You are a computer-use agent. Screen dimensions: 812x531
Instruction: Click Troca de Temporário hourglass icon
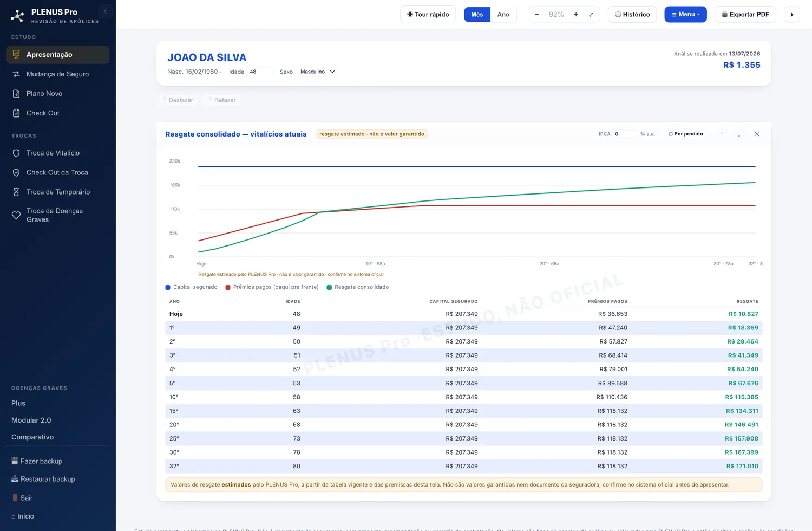tap(16, 192)
